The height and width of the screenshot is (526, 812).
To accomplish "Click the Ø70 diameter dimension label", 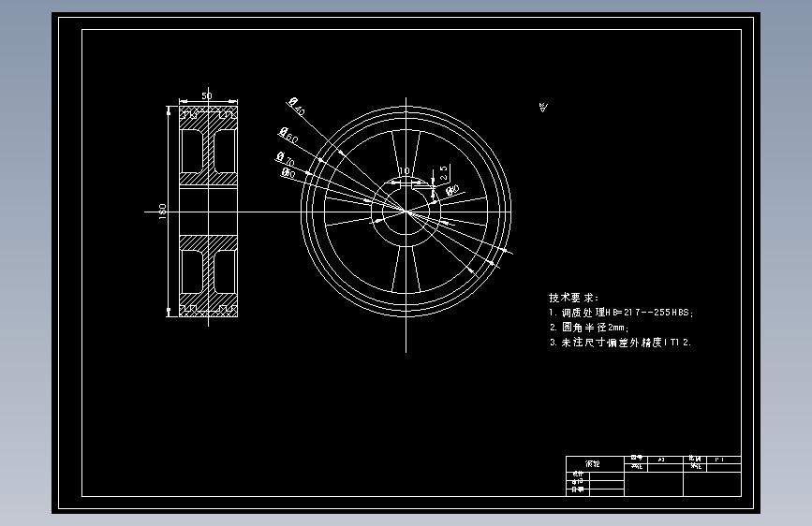I will point(286,158).
